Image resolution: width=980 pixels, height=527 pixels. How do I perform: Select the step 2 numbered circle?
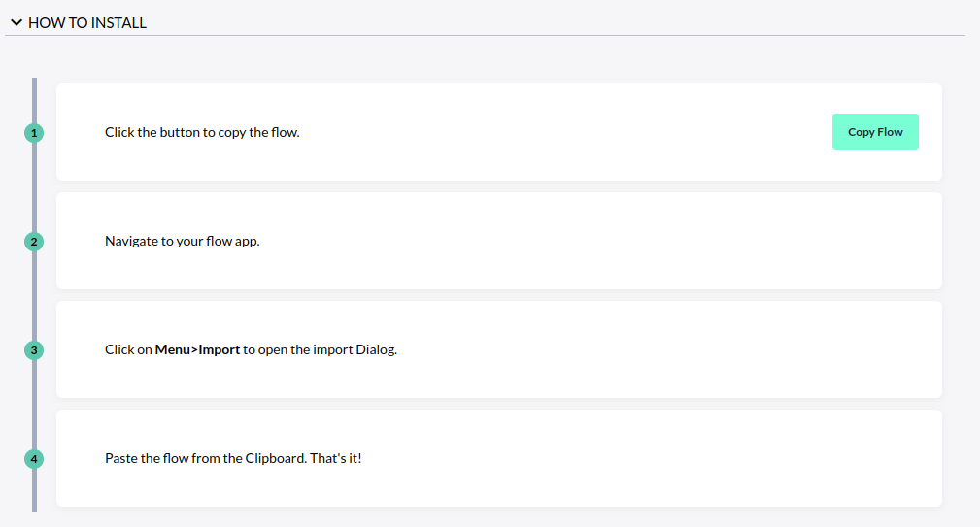point(34,242)
